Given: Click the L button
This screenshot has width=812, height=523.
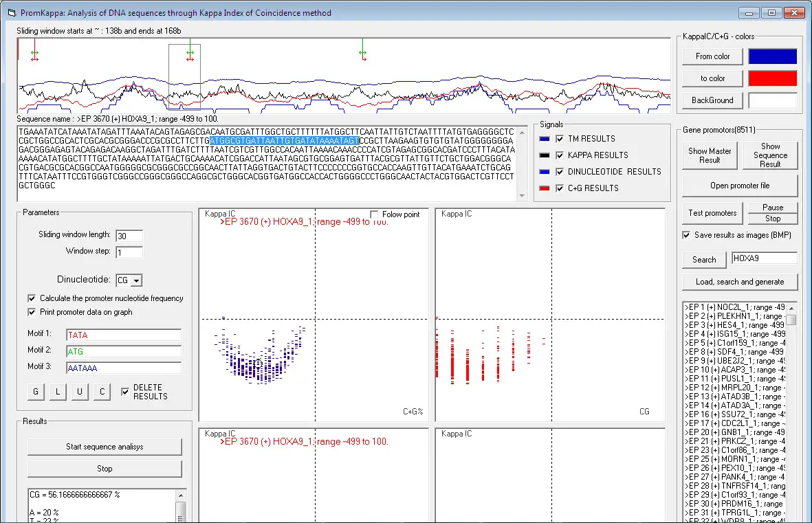Looking at the screenshot, I should [x=58, y=392].
